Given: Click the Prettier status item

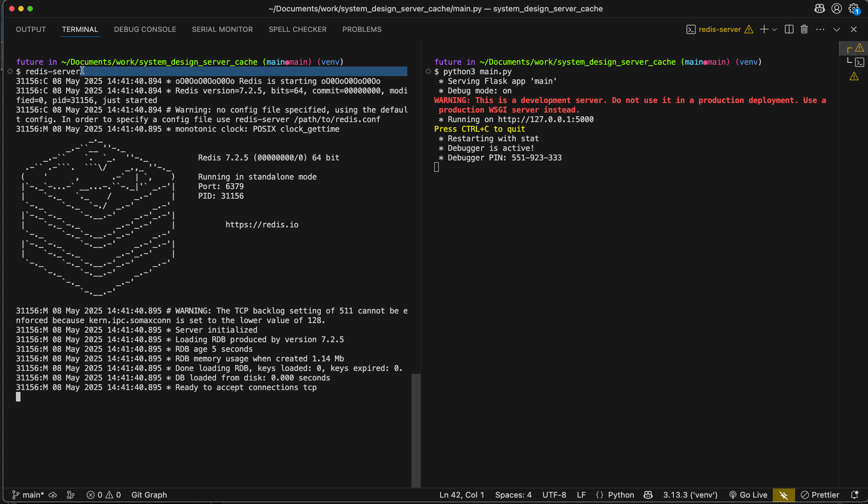Looking at the screenshot, I should click(820, 495).
